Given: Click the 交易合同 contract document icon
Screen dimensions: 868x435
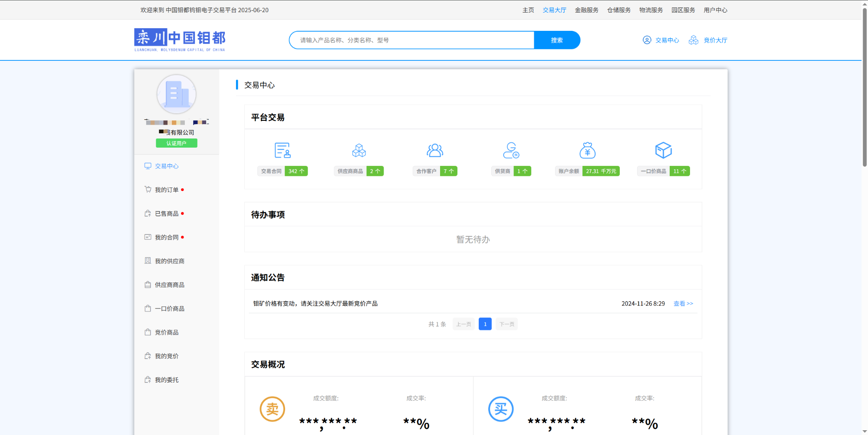Looking at the screenshot, I should click(282, 150).
